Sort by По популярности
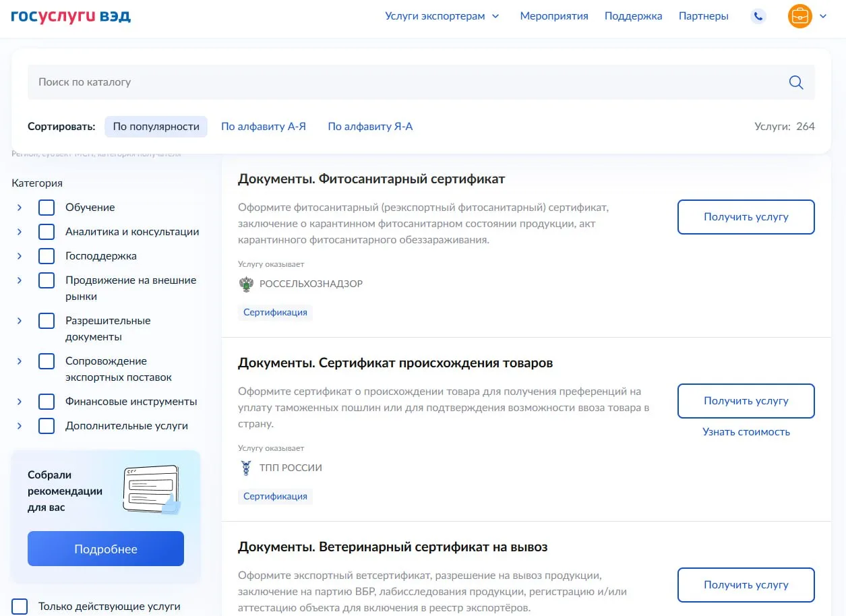Viewport: 846px width, 616px height. (156, 127)
